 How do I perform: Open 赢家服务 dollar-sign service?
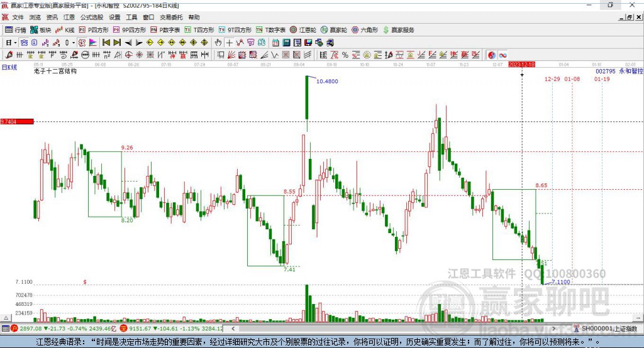pyautogui.click(x=399, y=30)
